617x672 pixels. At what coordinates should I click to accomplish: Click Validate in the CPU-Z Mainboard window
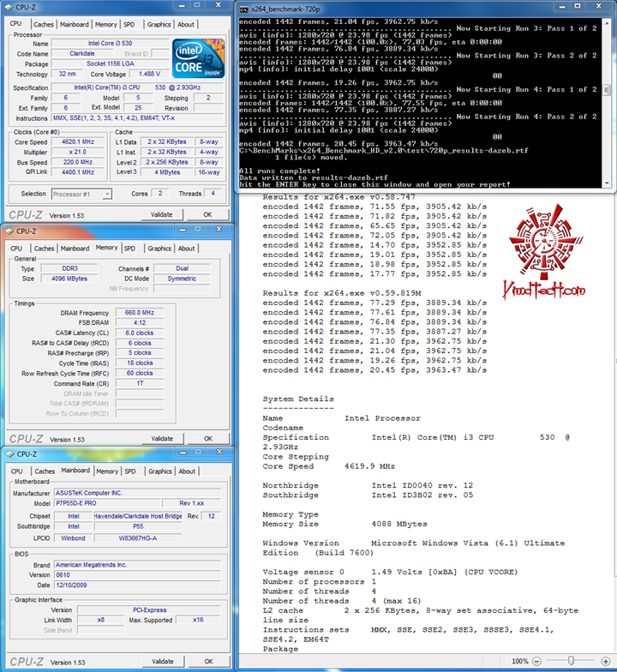pos(163,662)
